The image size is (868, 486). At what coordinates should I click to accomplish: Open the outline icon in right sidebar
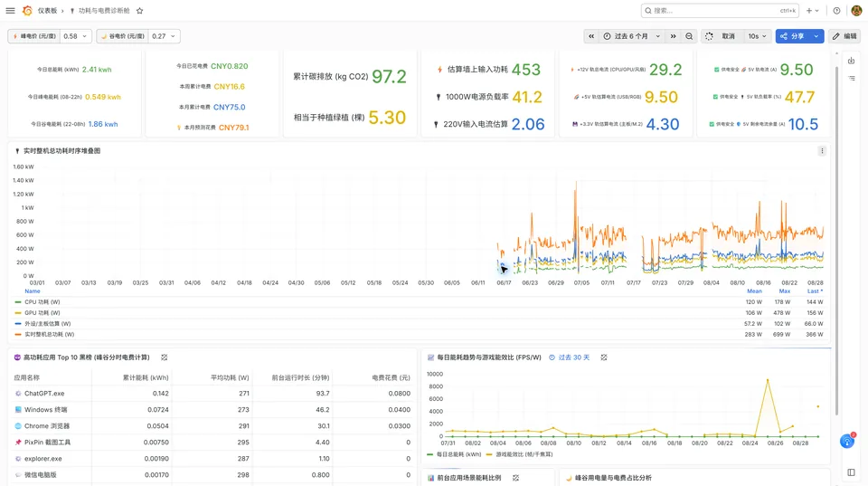[x=852, y=79]
